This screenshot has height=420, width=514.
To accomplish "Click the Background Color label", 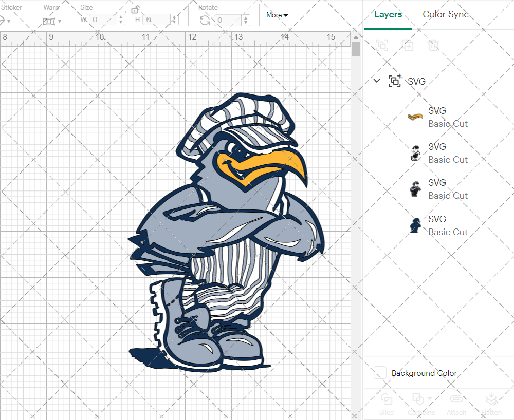I will [x=424, y=373].
